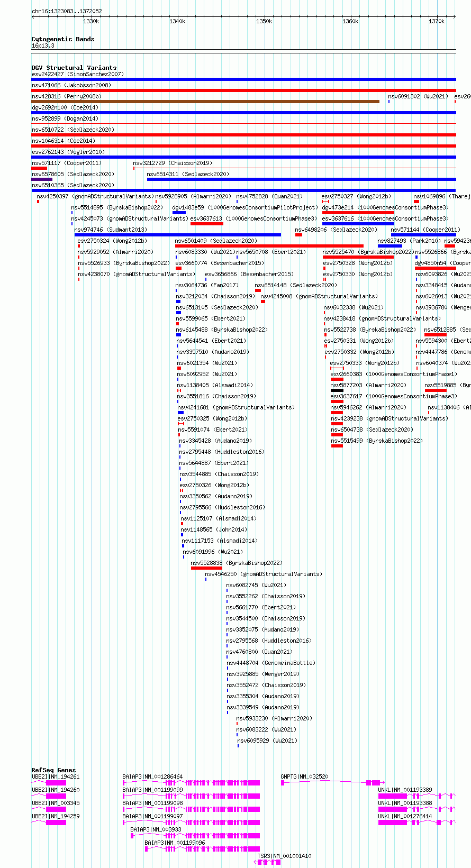Click the esv2660383 (1000GenomesConsortiumPhase1) label

pos(394,374)
